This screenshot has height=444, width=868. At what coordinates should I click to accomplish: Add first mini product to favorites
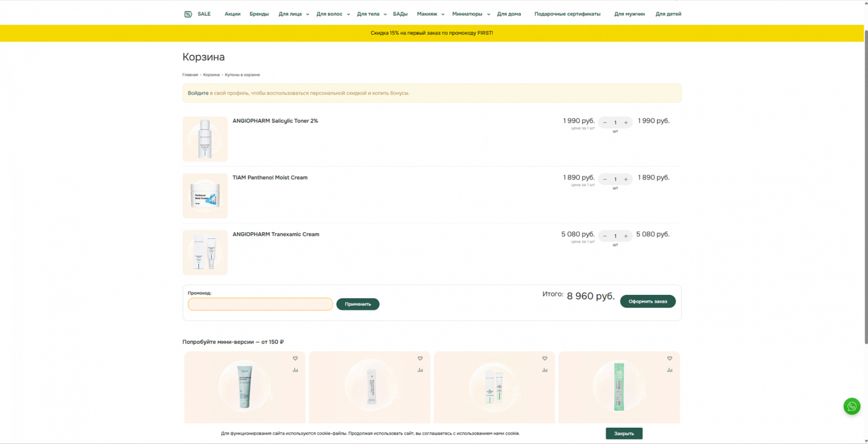tap(295, 358)
